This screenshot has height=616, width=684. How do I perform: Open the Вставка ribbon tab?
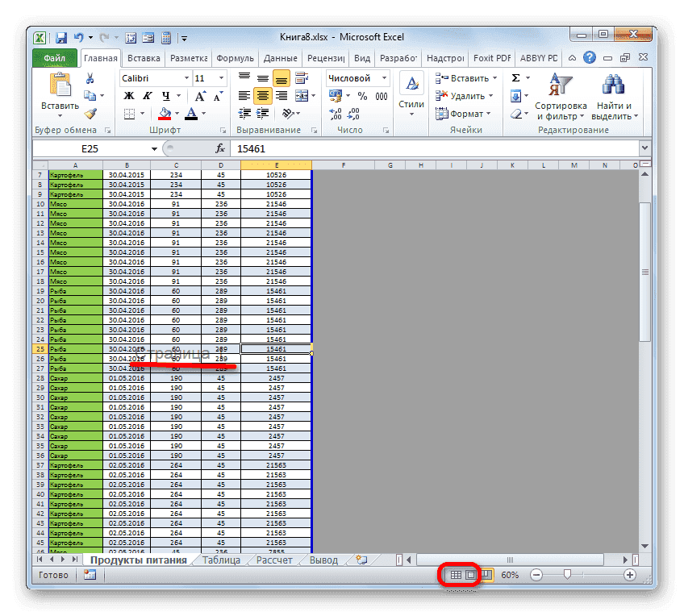[x=144, y=58]
